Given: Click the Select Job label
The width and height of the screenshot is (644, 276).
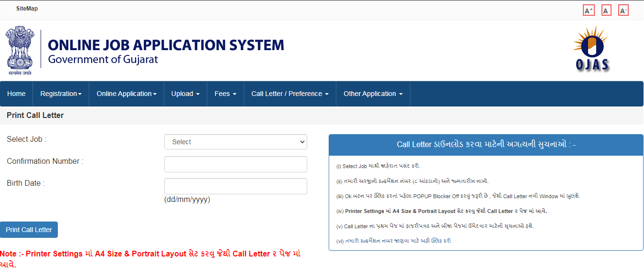Looking at the screenshot, I should point(27,139).
